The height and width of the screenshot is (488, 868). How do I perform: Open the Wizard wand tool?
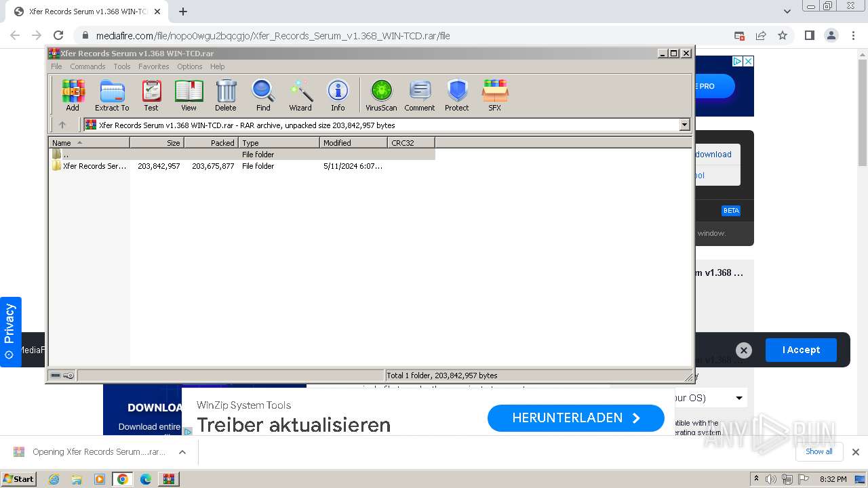pyautogui.click(x=300, y=95)
